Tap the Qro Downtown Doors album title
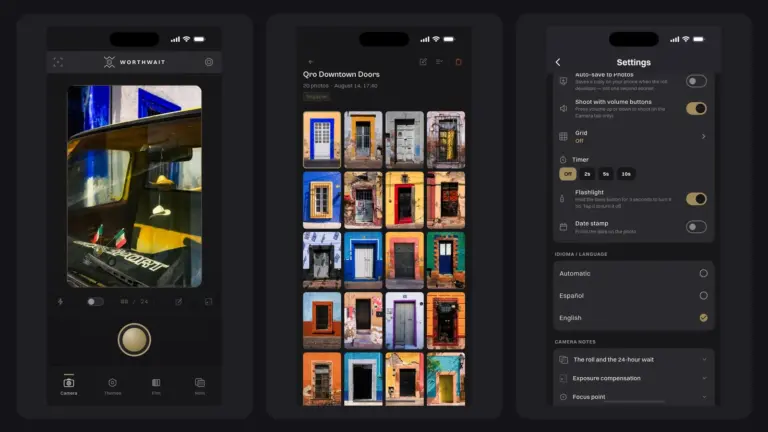The height and width of the screenshot is (432, 768). 341,74
